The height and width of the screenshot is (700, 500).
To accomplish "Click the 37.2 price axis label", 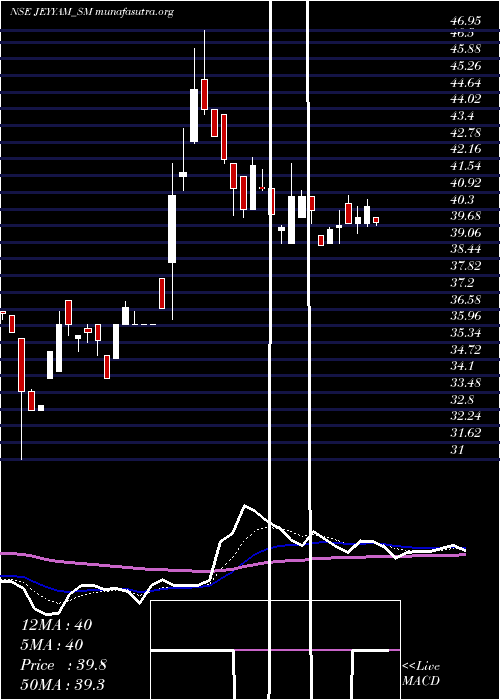I will coord(462,283).
